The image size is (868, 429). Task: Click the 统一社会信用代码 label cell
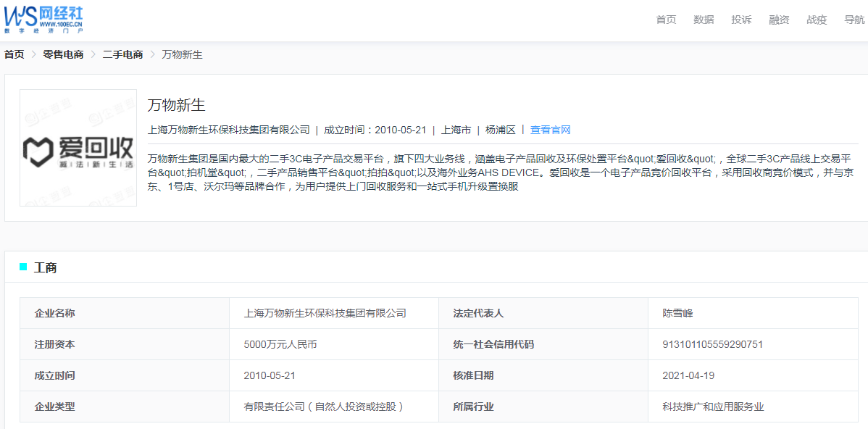tap(543, 344)
